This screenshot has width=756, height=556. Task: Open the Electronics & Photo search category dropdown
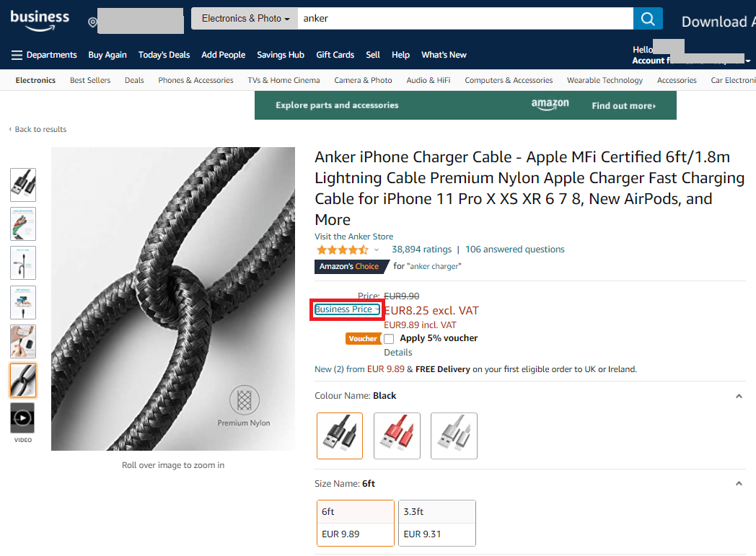point(245,19)
